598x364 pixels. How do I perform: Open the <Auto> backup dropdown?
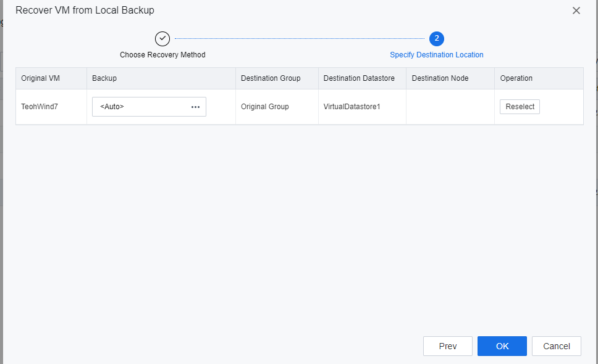(x=142, y=107)
